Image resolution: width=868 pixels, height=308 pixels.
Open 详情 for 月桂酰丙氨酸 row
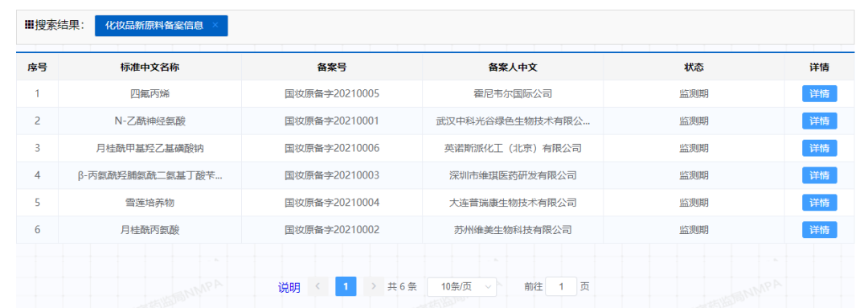click(x=819, y=230)
